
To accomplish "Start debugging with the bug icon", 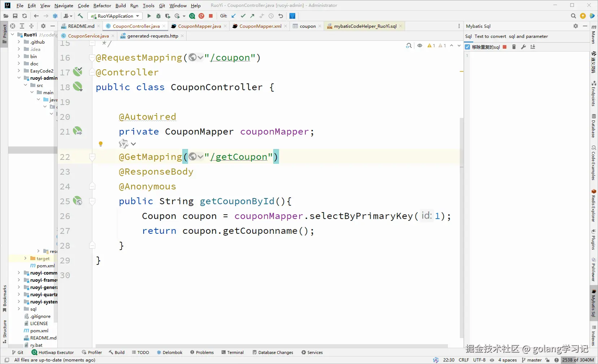I will click(158, 16).
